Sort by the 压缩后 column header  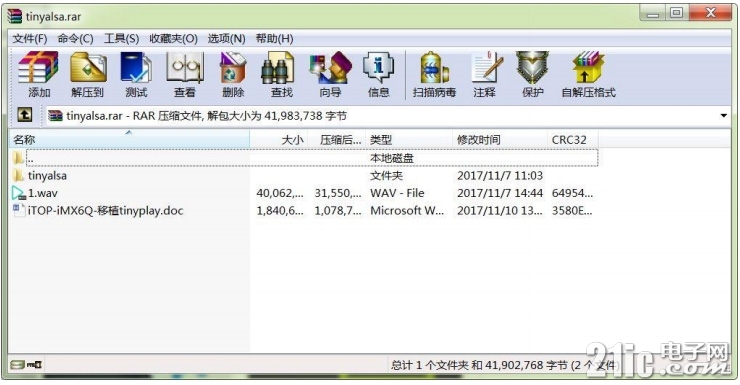[336, 140]
